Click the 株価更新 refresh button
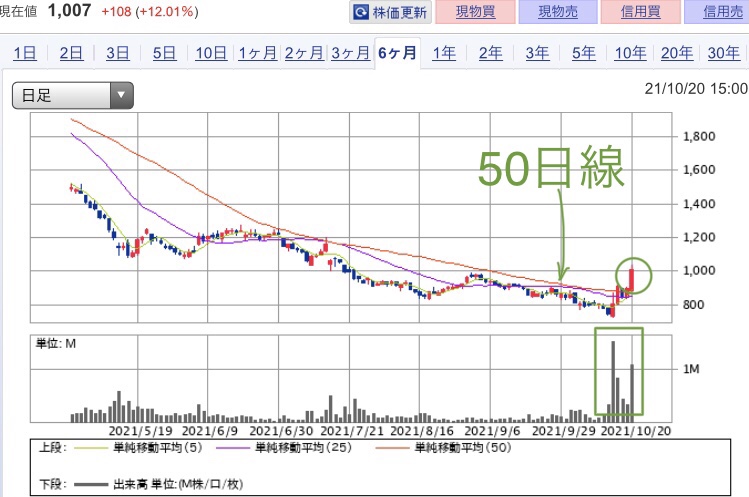Screen dimensions: 749x497 390,12
